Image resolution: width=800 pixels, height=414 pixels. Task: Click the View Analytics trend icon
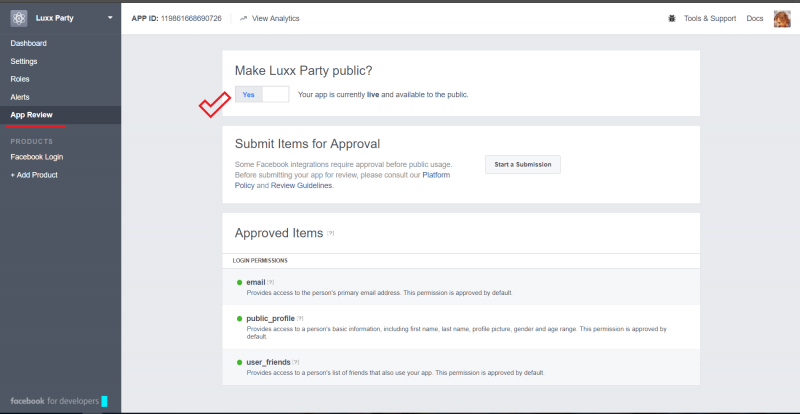pyautogui.click(x=243, y=18)
